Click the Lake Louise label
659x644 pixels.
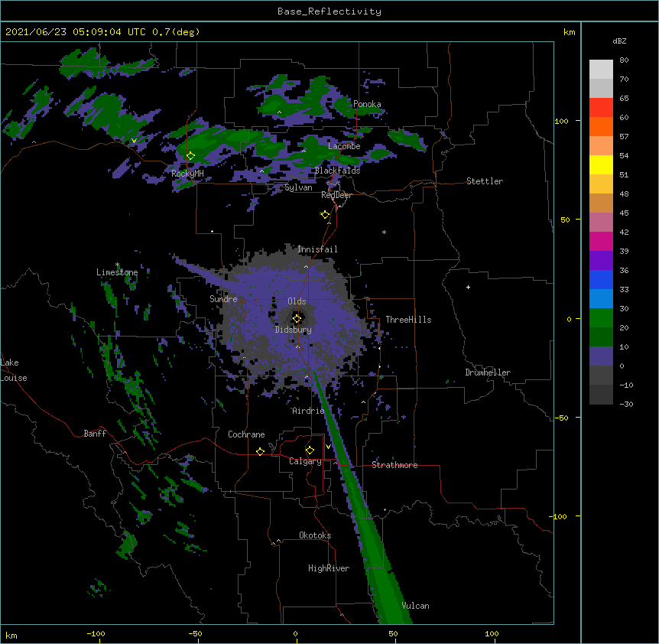(14, 370)
